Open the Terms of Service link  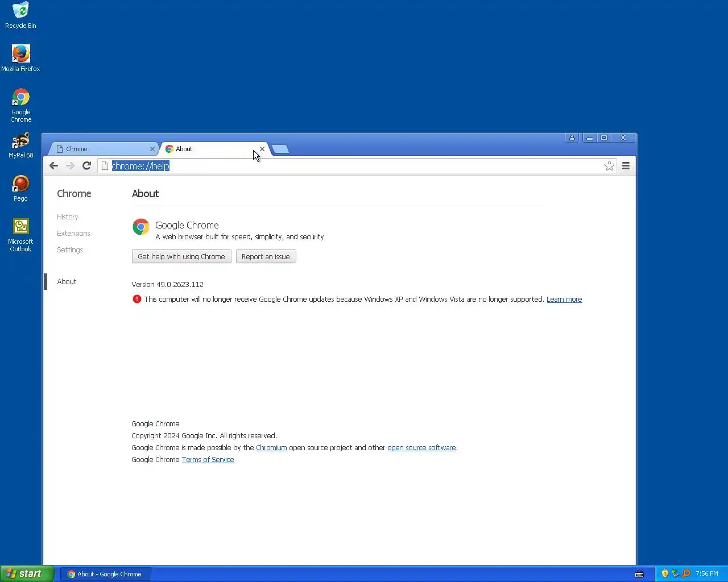(x=208, y=460)
